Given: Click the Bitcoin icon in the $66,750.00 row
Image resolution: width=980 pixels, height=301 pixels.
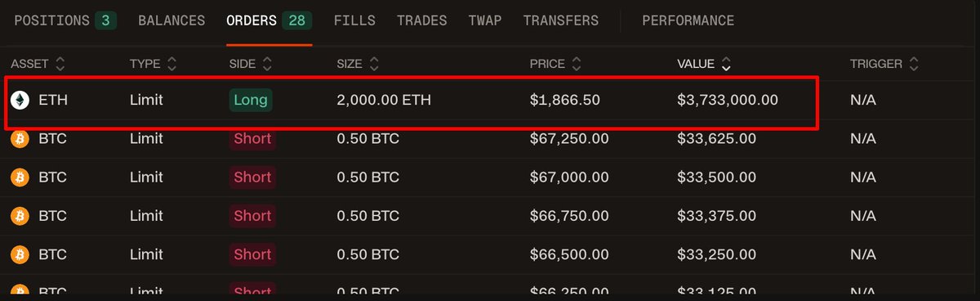Looking at the screenshot, I should coord(19,216).
